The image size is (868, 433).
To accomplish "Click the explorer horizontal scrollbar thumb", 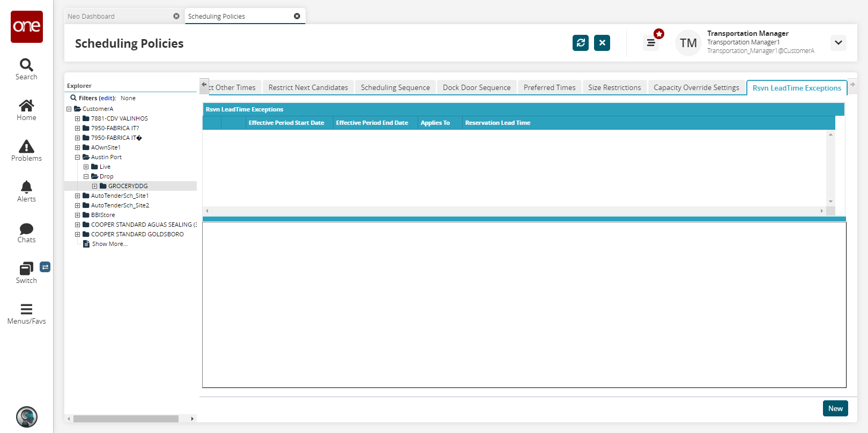I will (126, 419).
